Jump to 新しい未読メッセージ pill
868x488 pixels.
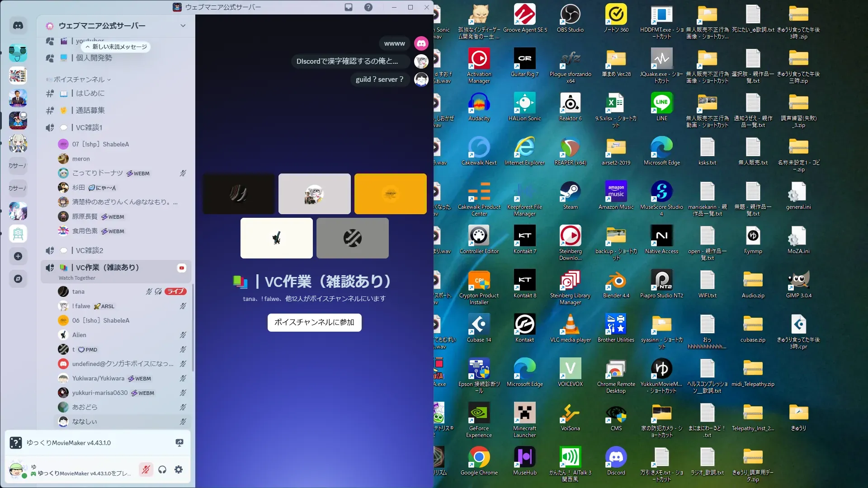tap(116, 47)
